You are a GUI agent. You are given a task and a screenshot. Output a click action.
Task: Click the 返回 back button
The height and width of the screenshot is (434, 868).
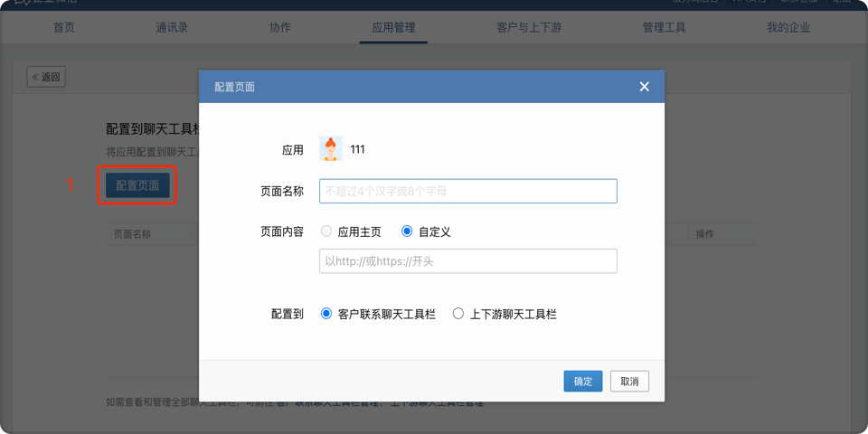click(46, 77)
